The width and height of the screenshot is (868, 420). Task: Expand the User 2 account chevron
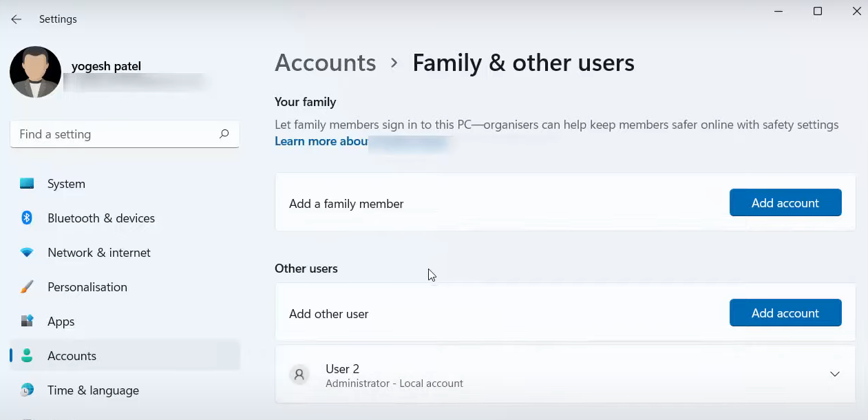click(834, 375)
